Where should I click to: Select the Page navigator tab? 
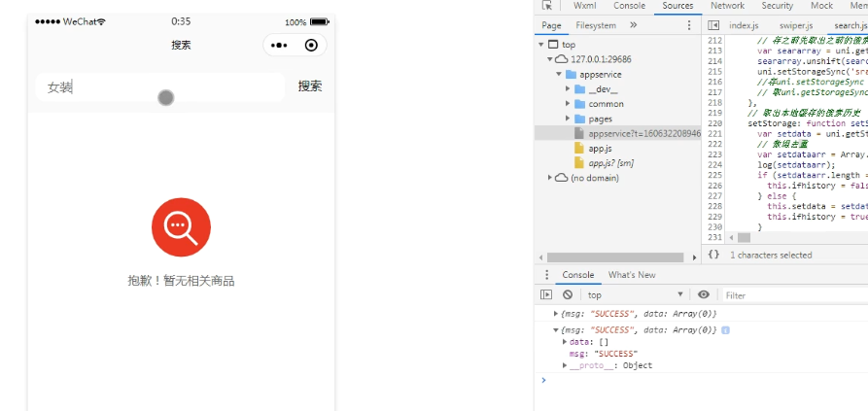click(551, 25)
